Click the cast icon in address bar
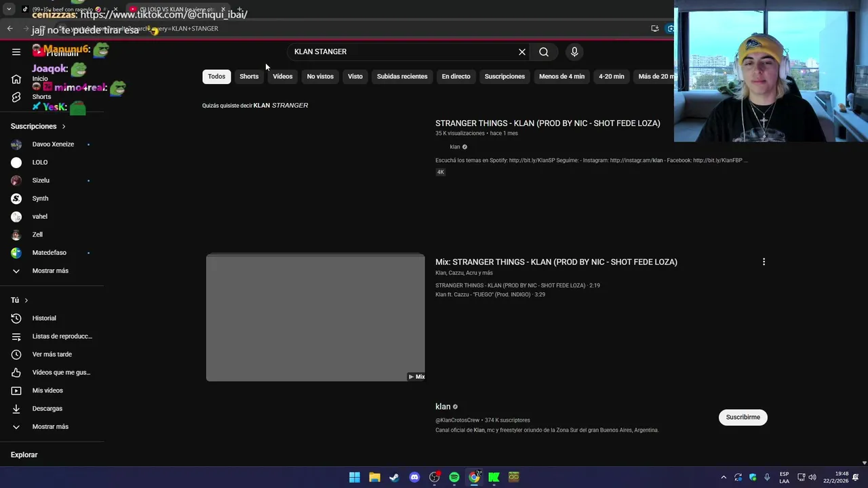The height and width of the screenshot is (488, 868). (654, 28)
